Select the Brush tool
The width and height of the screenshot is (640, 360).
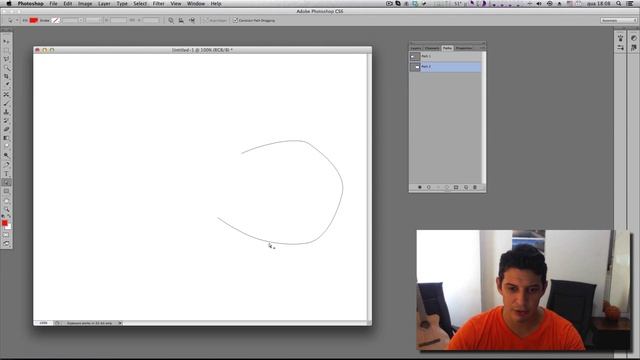pos(6,103)
